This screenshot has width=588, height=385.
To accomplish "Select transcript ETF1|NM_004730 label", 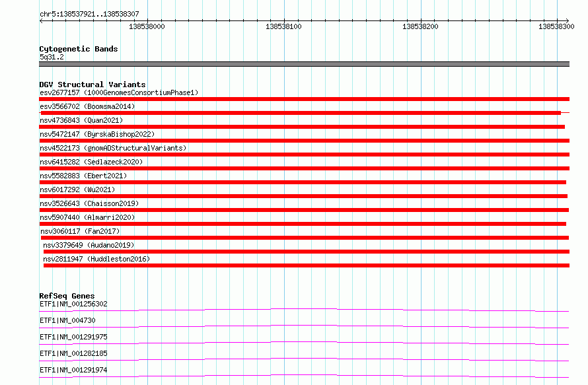I will (67, 320).
